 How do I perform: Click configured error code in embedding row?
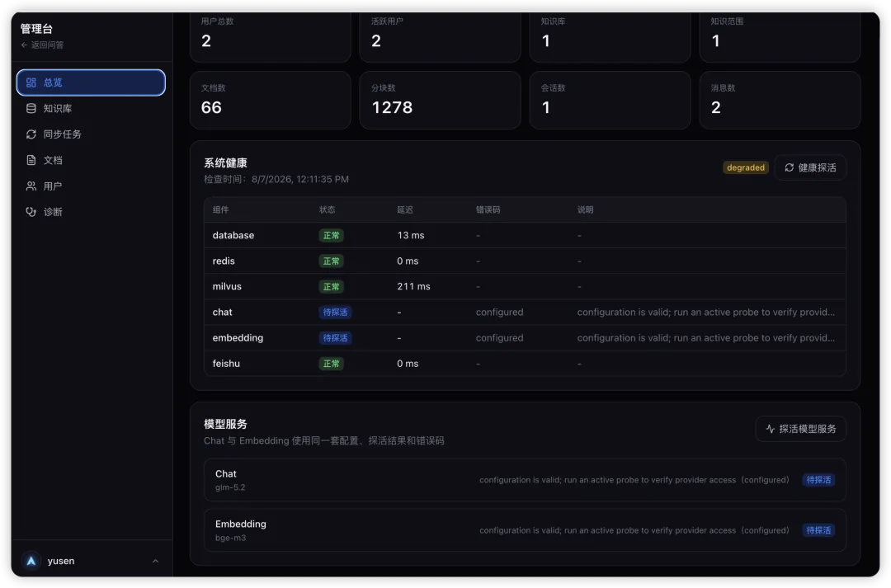pos(499,337)
